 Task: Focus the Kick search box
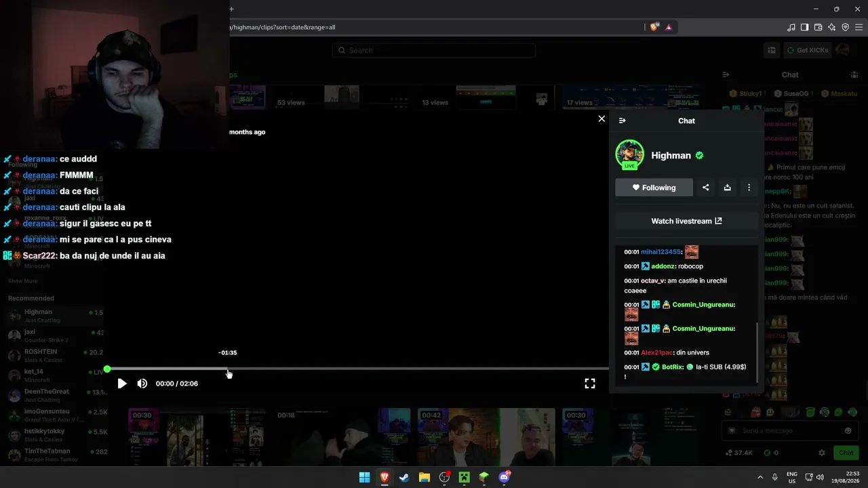tap(434, 50)
